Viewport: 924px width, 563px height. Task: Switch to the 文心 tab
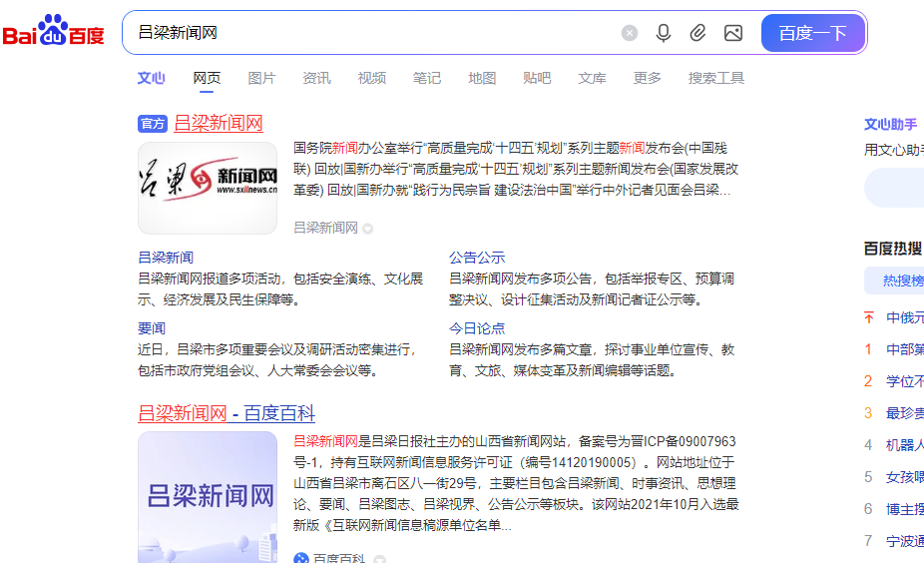point(152,78)
